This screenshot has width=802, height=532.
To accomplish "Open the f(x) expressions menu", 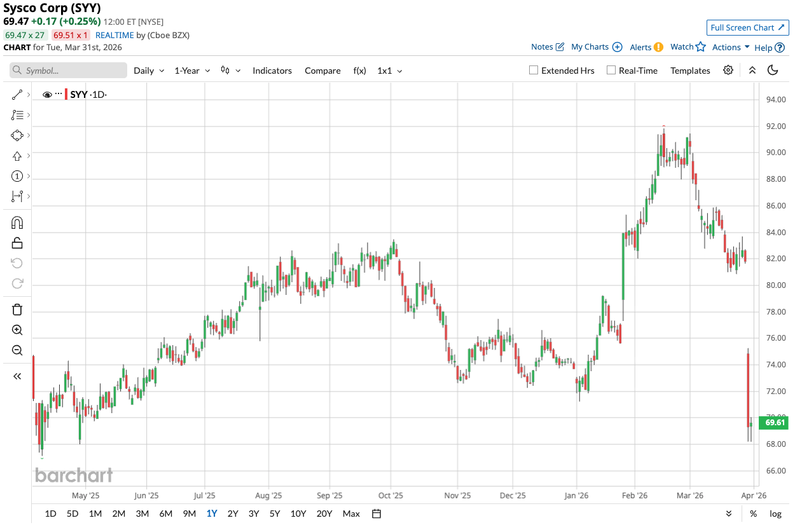I will [x=359, y=71].
